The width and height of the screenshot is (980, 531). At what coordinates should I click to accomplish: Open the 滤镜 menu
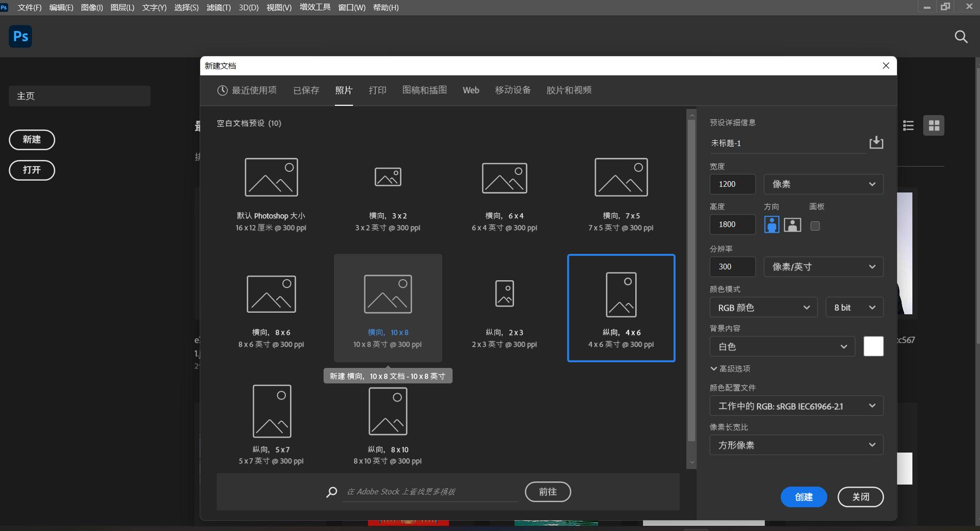point(218,7)
